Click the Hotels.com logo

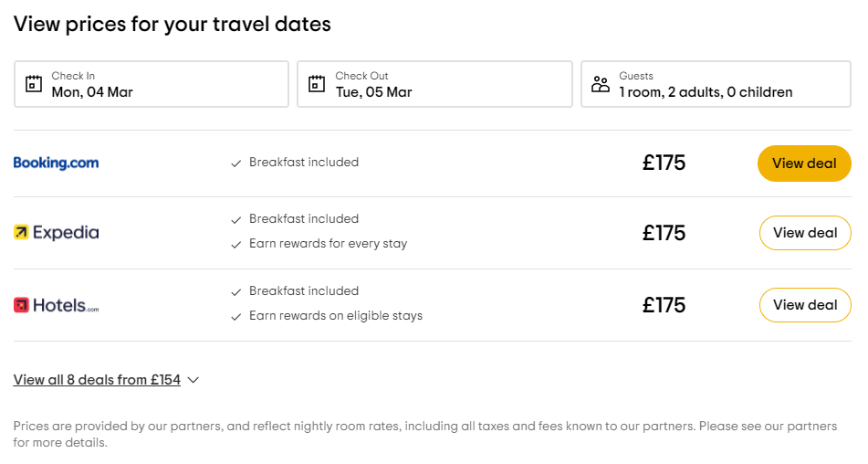click(x=56, y=305)
